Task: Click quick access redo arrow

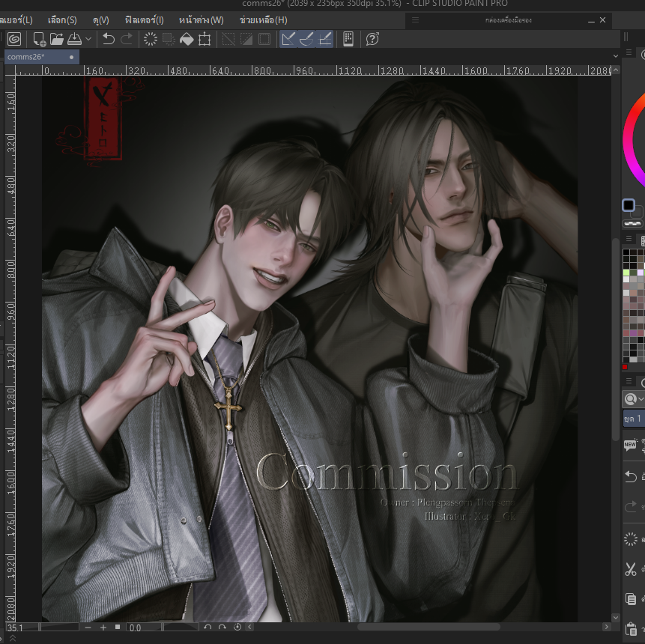Action: coord(631,507)
